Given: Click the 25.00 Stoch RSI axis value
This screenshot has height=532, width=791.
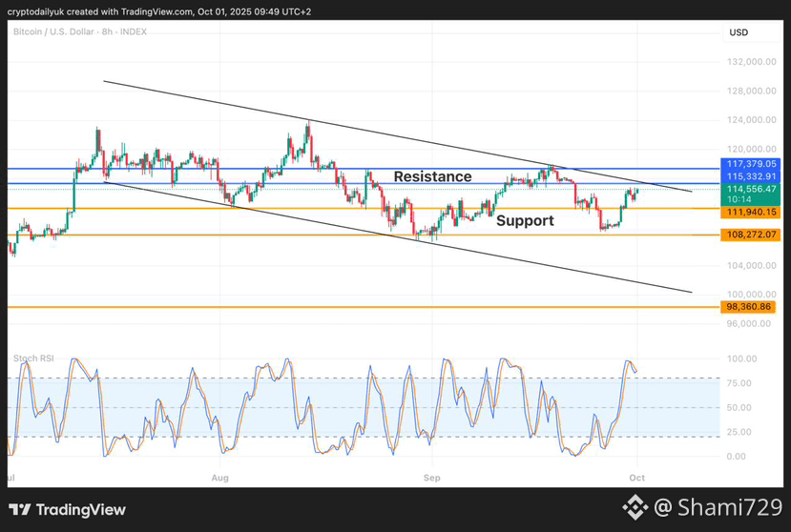Looking at the screenshot, I should [739, 432].
